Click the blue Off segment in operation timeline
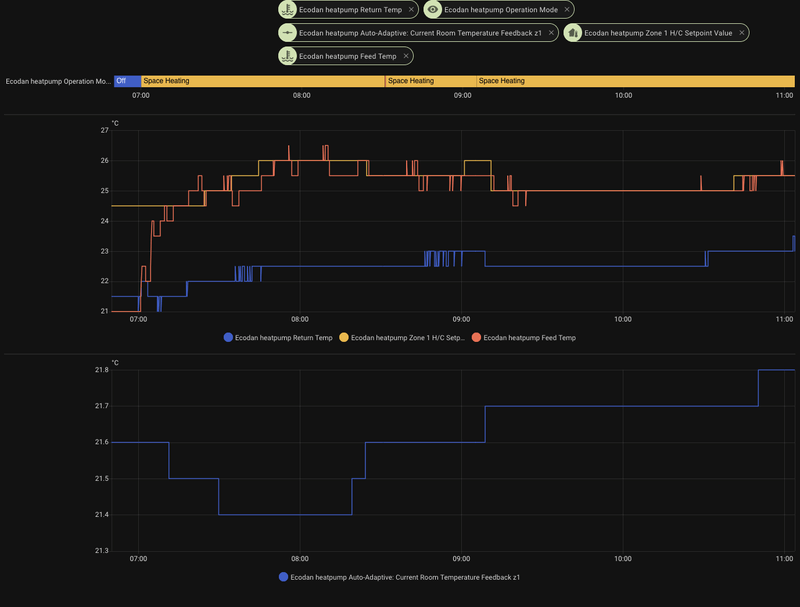Image resolution: width=800 pixels, height=607 pixels. (x=128, y=81)
